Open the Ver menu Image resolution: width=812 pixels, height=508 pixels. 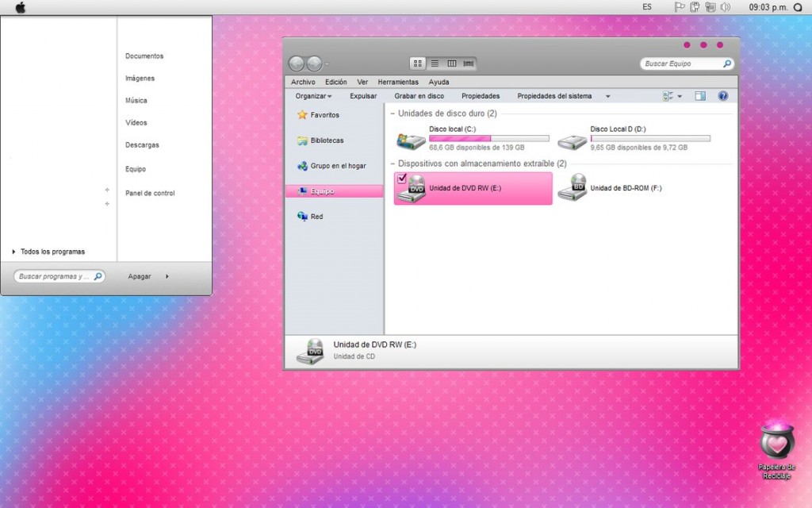[362, 81]
